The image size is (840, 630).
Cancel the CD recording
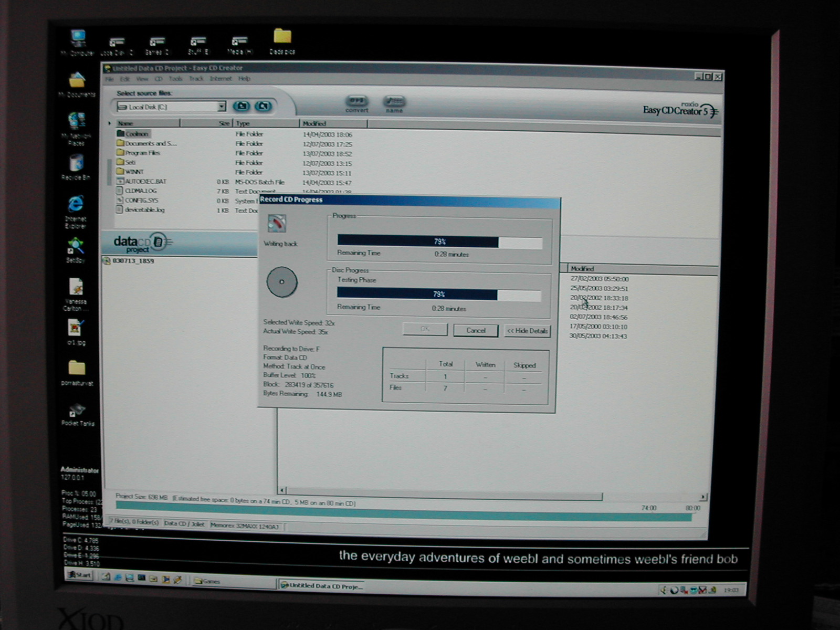tap(476, 330)
